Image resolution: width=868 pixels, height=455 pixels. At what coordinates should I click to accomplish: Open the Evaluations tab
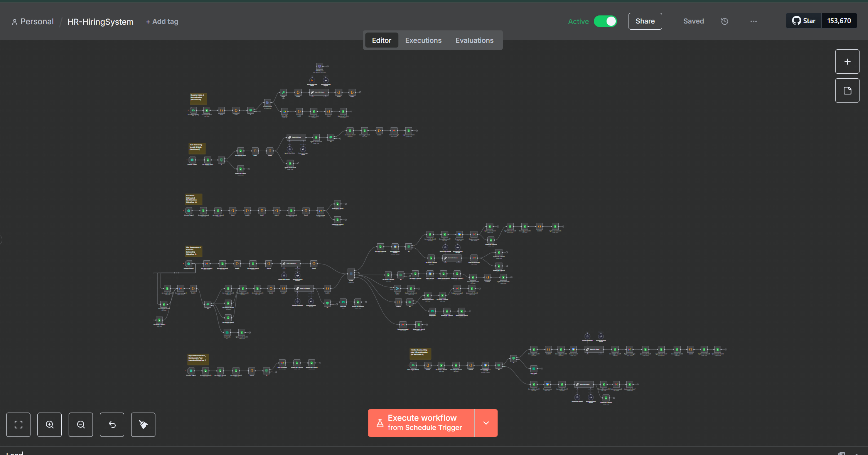[x=474, y=40]
